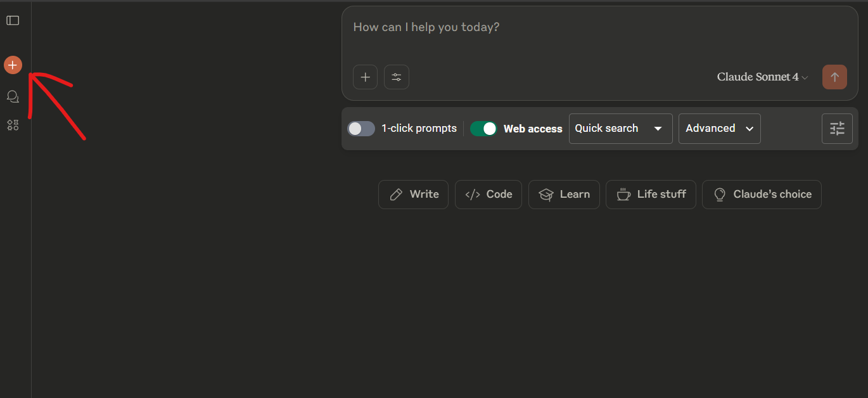Viewport: 868px width, 398px height.
Task: Open the artifacts icon in the sidebar
Action: click(13, 125)
